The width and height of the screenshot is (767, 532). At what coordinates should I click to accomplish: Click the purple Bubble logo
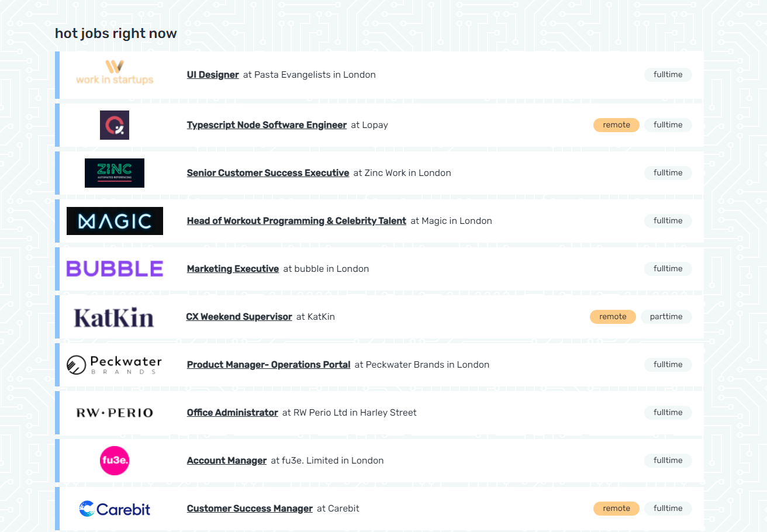pos(115,268)
